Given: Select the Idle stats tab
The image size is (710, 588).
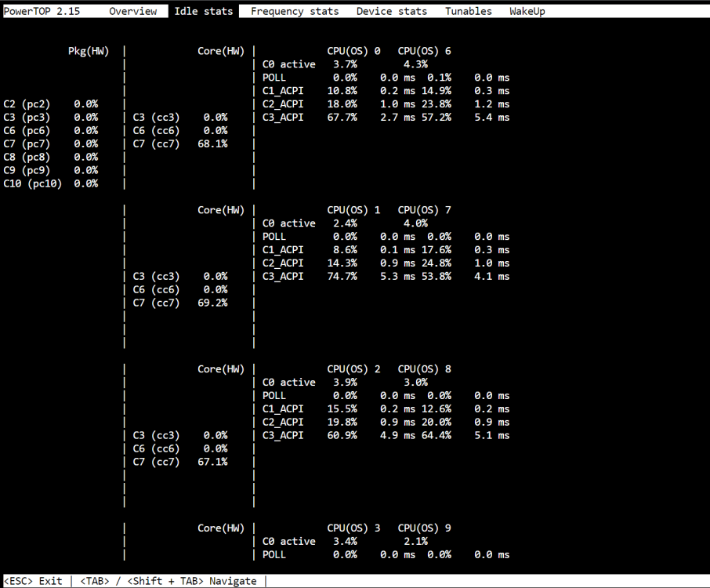Looking at the screenshot, I should 203,11.
